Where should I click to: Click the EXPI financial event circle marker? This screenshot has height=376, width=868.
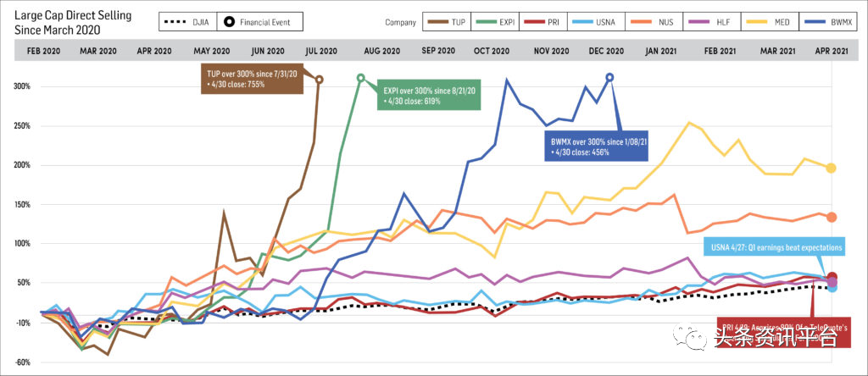coord(361,78)
